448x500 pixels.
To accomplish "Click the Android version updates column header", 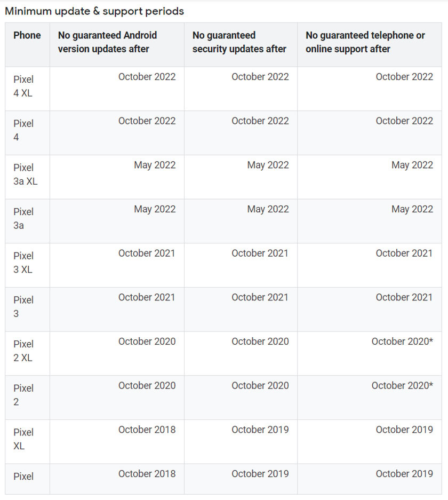I will point(108,42).
